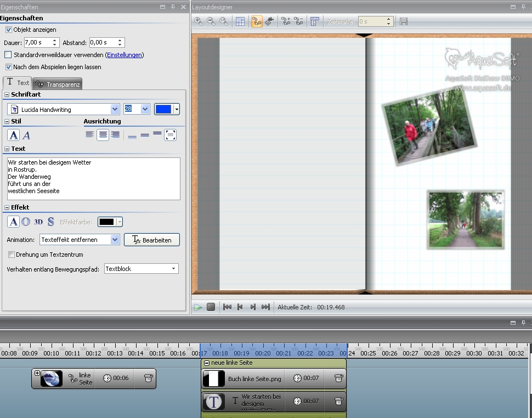Screen dimensions: 532x418
Task: Click the blue font color swatch
Action: [x=163, y=109]
